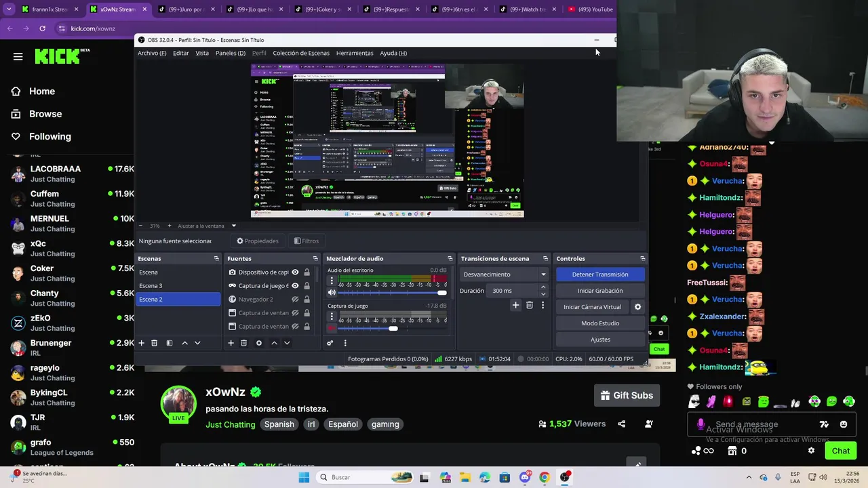
Task: Open transition options three-dots menu
Action: tap(542, 305)
